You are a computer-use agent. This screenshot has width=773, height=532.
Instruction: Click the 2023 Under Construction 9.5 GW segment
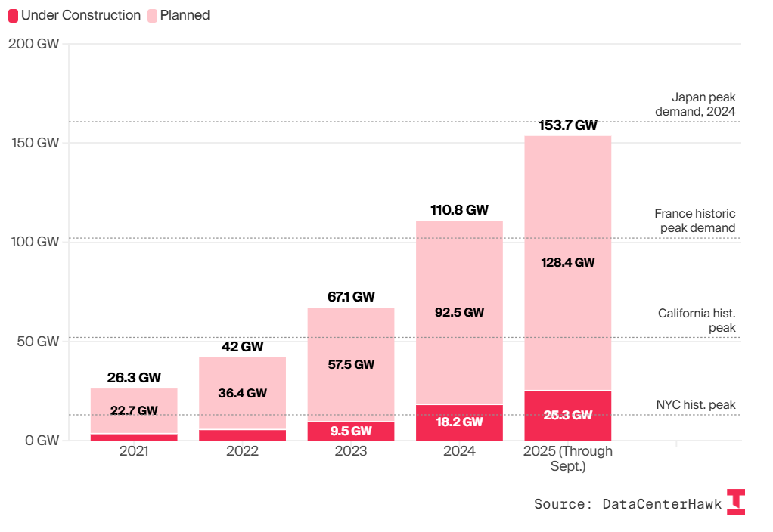click(x=351, y=431)
